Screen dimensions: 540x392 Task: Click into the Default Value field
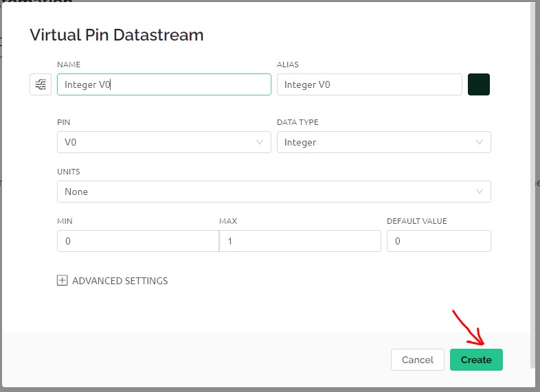pos(439,241)
